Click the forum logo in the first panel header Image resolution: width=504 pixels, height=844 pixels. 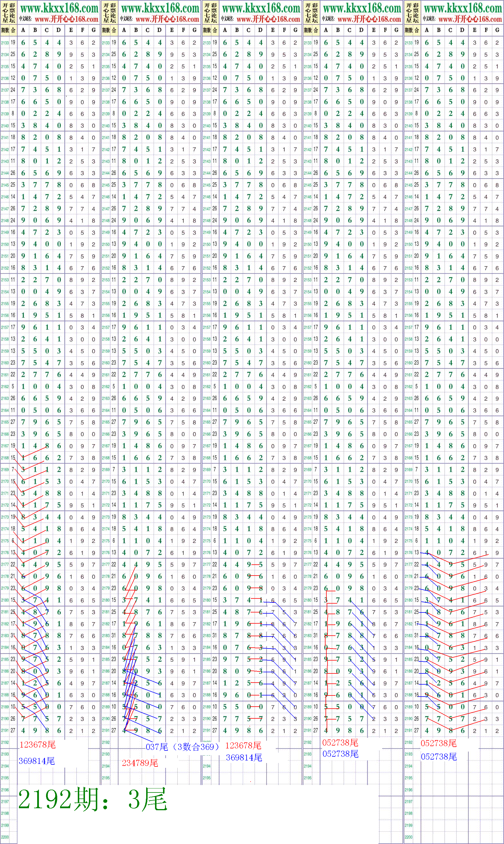pyautogui.click(x=9, y=13)
